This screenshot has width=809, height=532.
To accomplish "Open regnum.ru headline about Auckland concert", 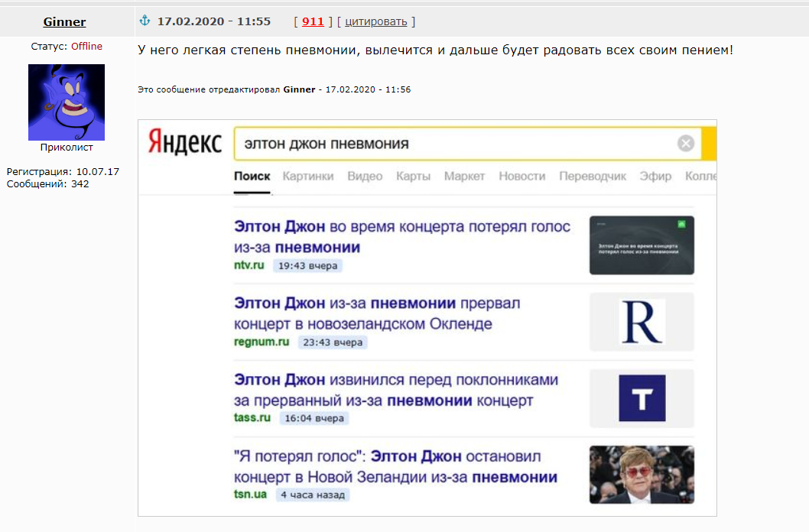I will (377, 313).
